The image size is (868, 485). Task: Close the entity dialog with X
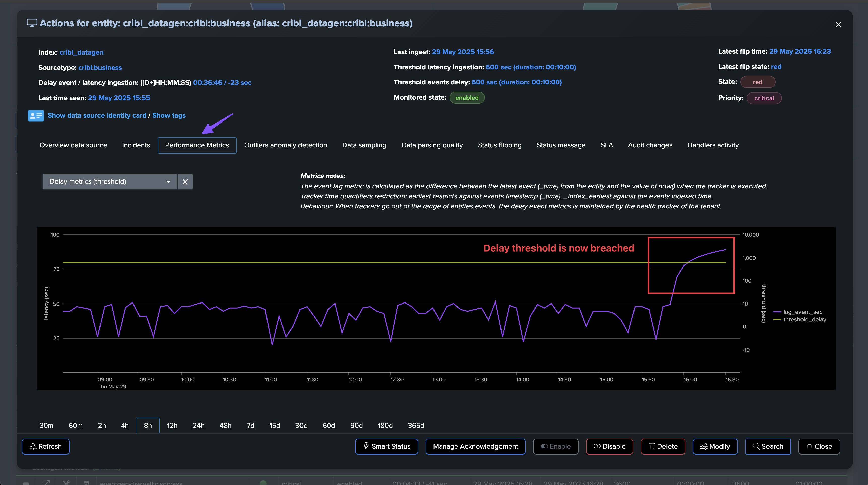coord(838,25)
